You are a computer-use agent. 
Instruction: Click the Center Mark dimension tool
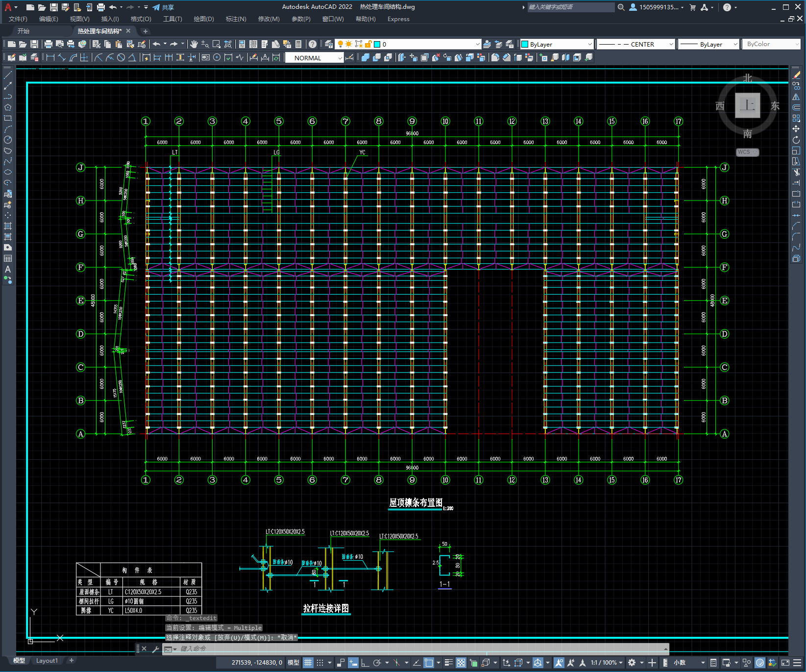pyautogui.click(x=217, y=58)
